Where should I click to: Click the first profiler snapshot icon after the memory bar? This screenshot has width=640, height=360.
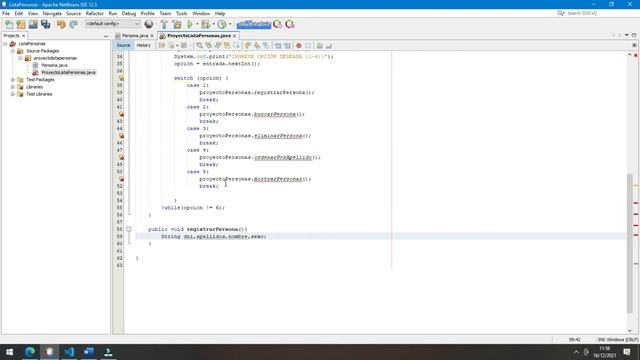[x=278, y=24]
